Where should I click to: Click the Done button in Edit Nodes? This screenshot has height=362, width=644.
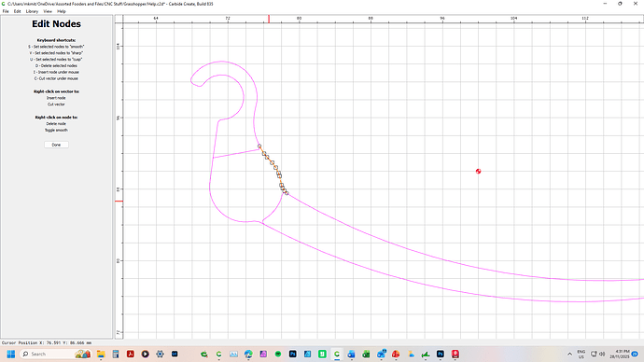click(x=56, y=145)
